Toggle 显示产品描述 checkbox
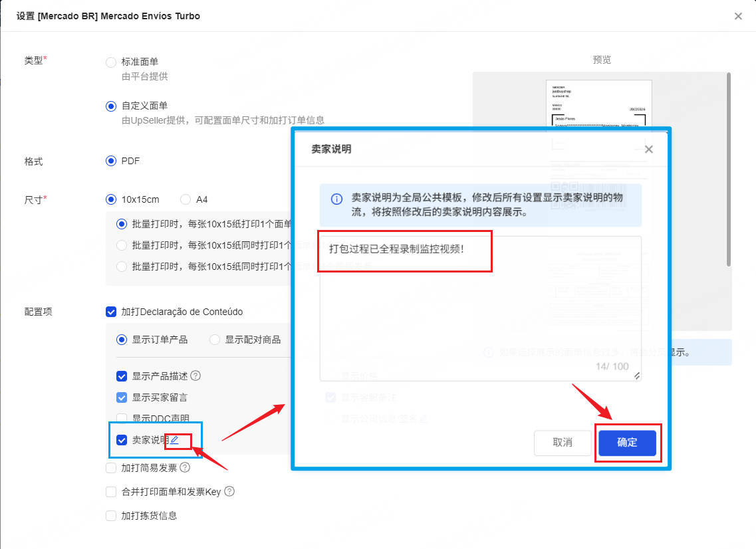756x549 pixels. (122, 376)
